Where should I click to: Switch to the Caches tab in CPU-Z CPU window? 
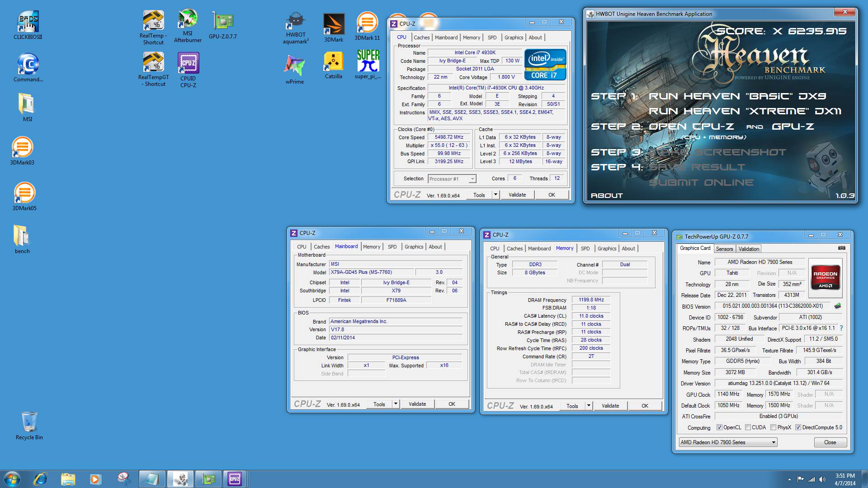pyautogui.click(x=421, y=38)
